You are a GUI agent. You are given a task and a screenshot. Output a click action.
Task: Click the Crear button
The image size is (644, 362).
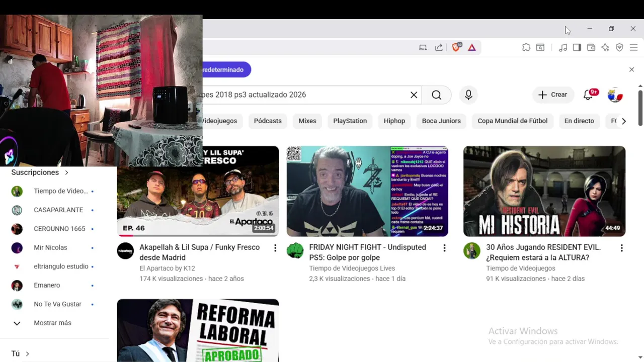tap(553, 95)
